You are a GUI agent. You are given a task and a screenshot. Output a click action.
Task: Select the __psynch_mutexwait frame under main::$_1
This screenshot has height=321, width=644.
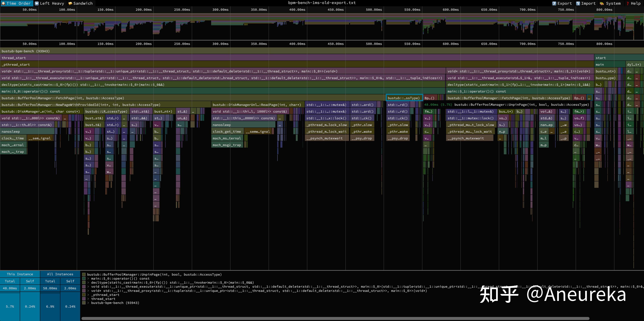tap(470, 138)
